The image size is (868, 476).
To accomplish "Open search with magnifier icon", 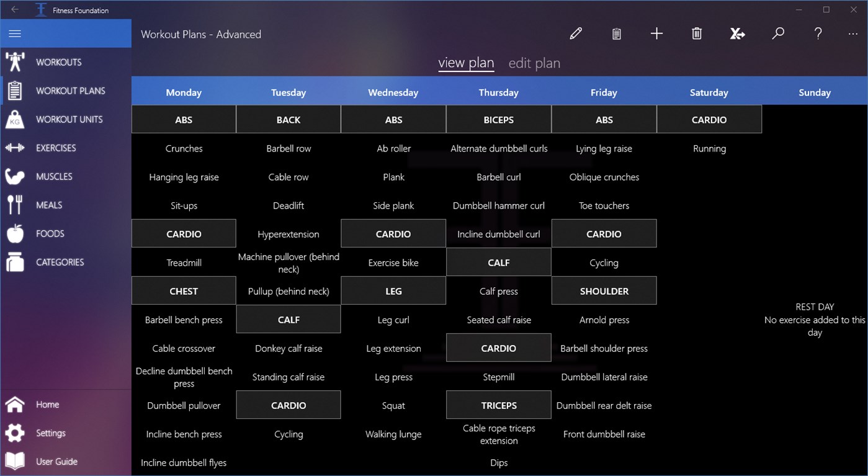I will (778, 34).
